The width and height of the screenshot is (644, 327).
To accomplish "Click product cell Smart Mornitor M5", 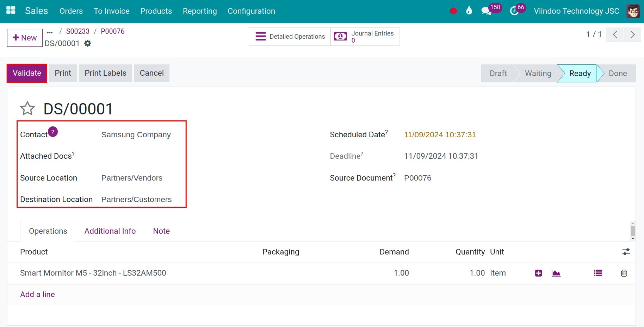I will click(x=93, y=273).
